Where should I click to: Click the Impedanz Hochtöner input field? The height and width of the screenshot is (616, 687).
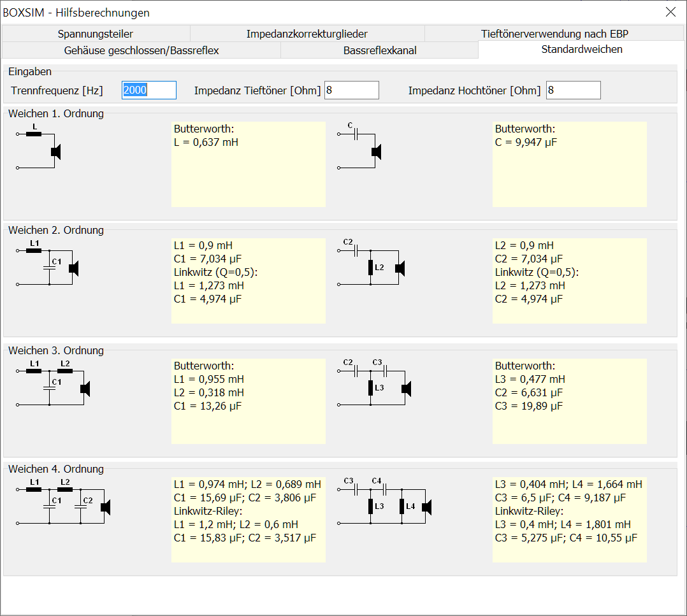pyautogui.click(x=573, y=90)
